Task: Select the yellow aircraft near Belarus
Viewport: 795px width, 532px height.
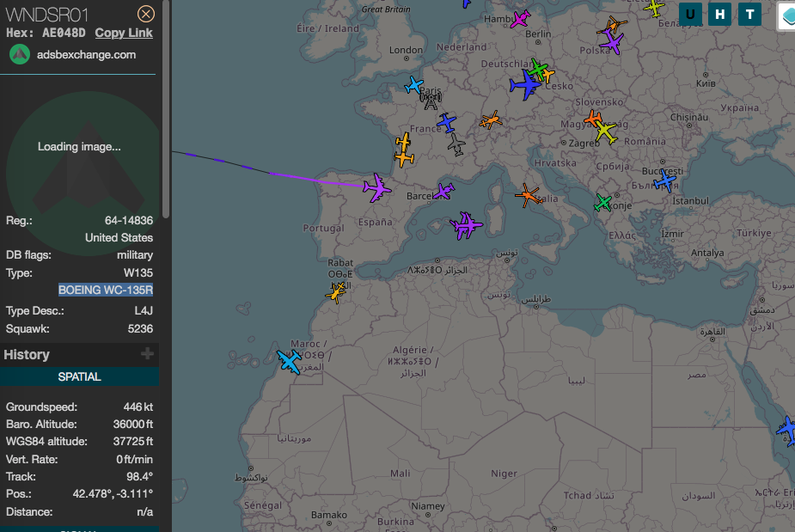Action: tap(653, 8)
